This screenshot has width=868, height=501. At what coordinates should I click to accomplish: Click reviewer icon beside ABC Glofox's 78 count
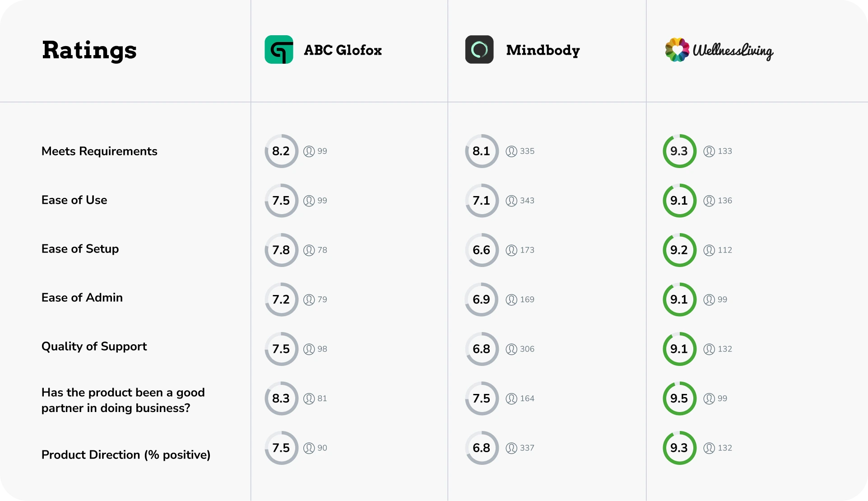pyautogui.click(x=309, y=250)
